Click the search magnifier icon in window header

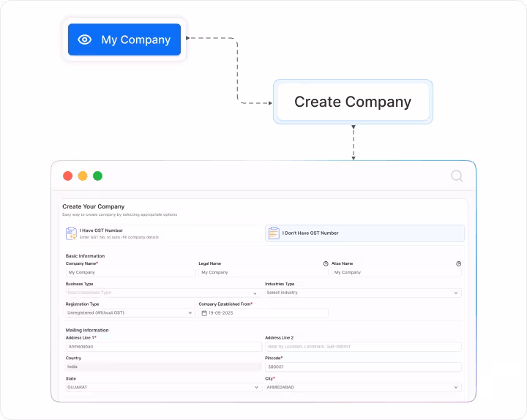point(457,176)
